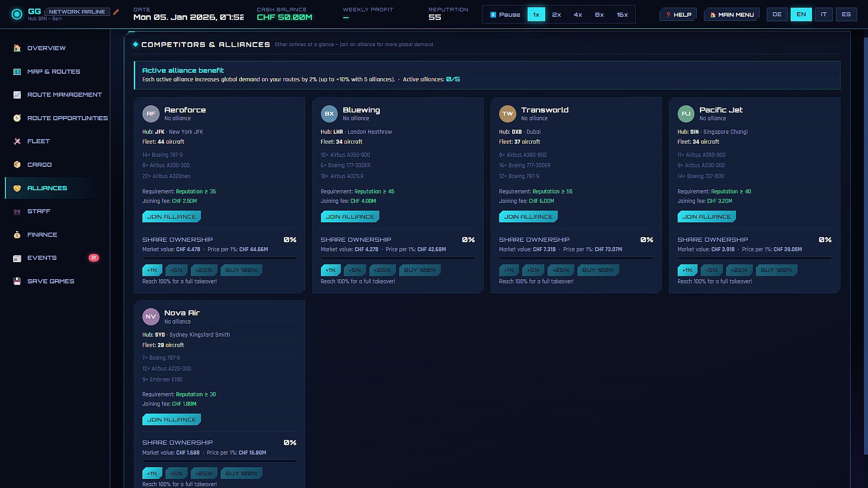
Task: Click the Network Airline type label
Action: coord(77,12)
